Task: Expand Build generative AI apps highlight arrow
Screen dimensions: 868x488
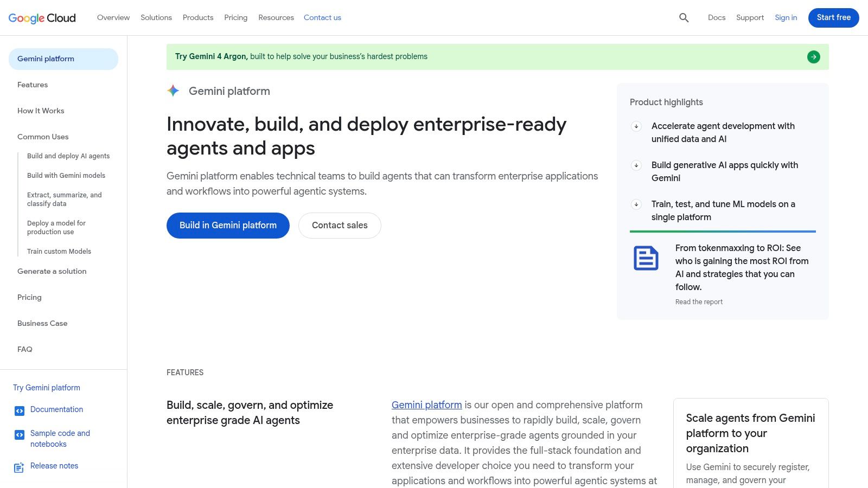Action: (x=636, y=165)
